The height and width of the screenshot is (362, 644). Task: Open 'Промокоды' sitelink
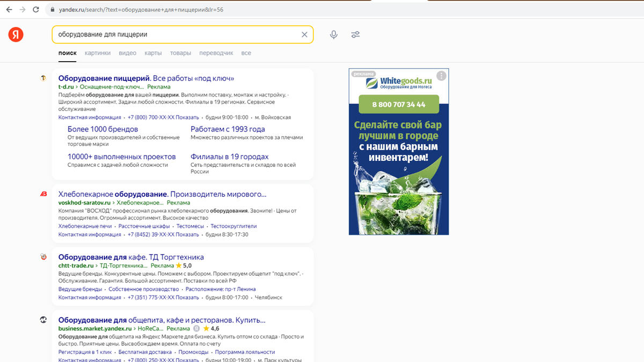[194, 352]
